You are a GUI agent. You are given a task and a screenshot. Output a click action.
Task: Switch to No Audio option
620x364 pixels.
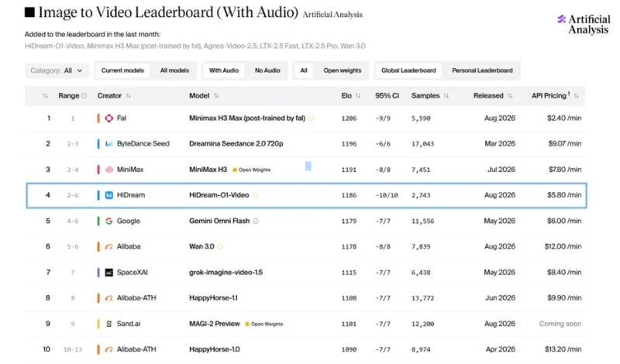click(267, 70)
